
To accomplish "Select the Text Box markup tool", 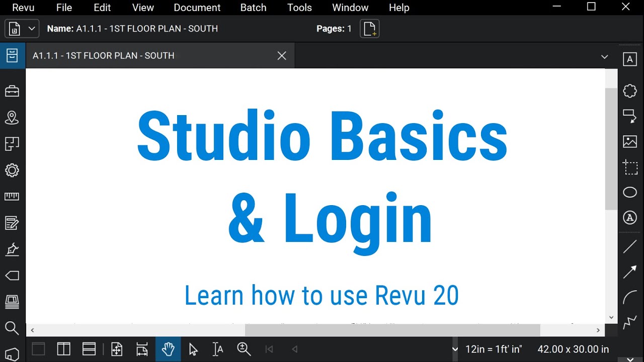I will pyautogui.click(x=630, y=59).
